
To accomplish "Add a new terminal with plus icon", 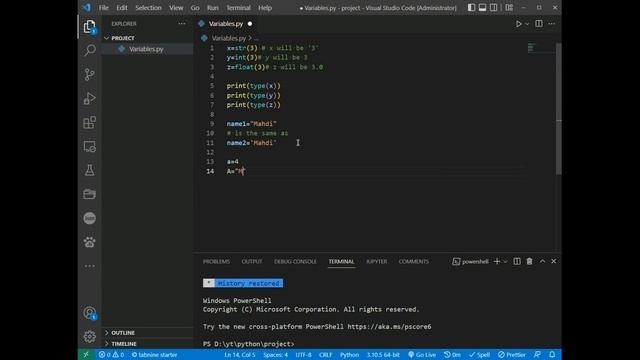I will (x=497, y=261).
